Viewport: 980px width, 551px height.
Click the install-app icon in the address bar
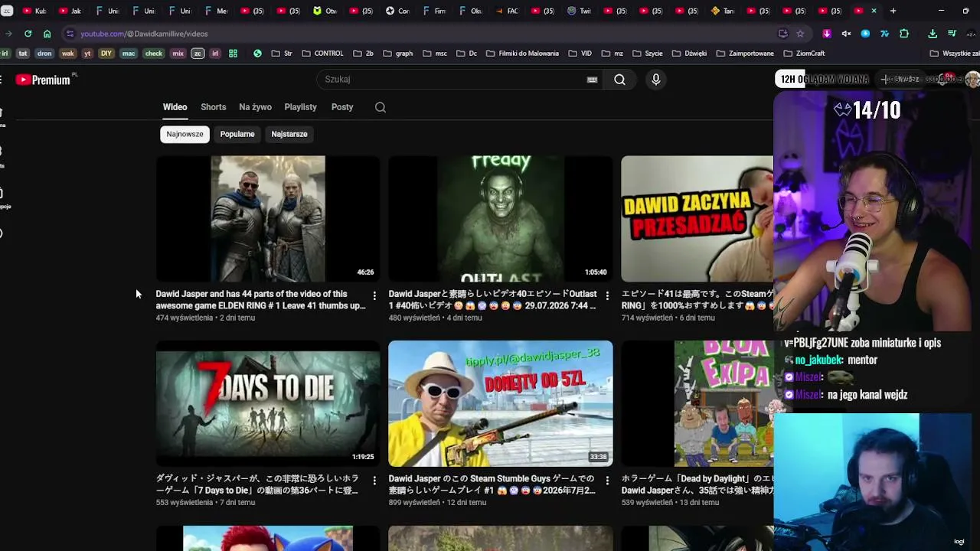[x=782, y=34]
